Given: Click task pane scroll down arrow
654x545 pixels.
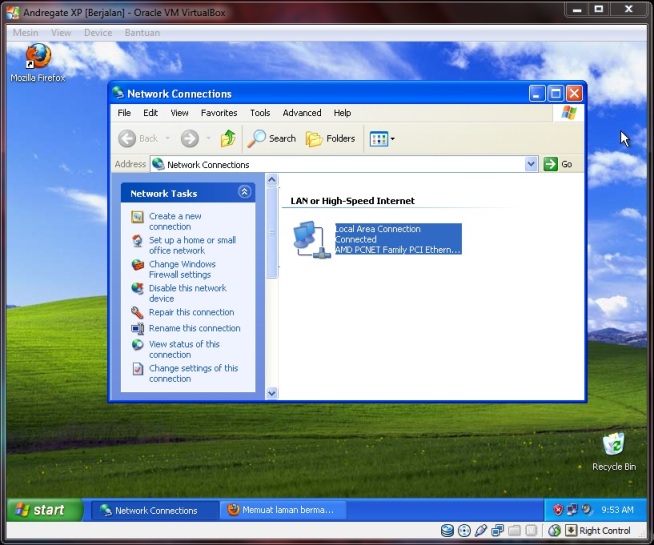Looking at the screenshot, I should pos(272,393).
